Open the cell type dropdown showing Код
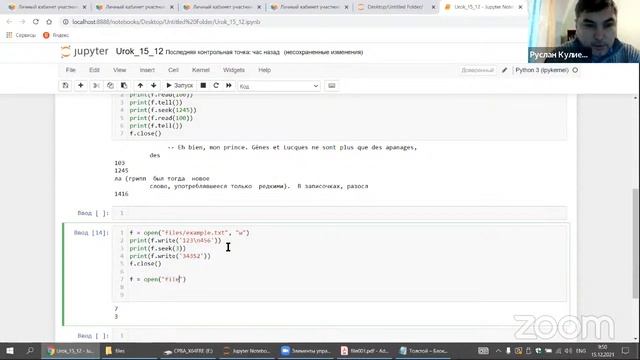Viewport: 640px width, 360px height. [x=279, y=86]
